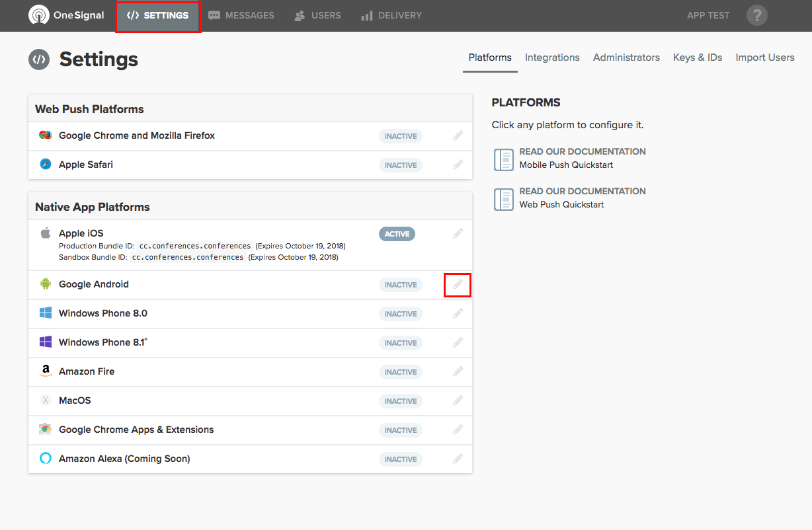Open the Administrators tab
Image resolution: width=812 pixels, height=530 pixels.
[x=626, y=57]
